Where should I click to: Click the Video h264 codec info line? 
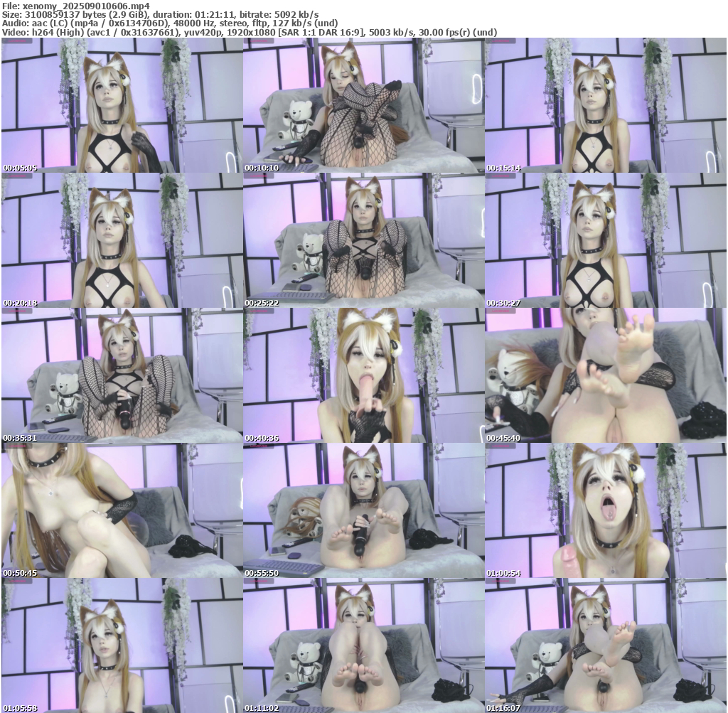250,32
